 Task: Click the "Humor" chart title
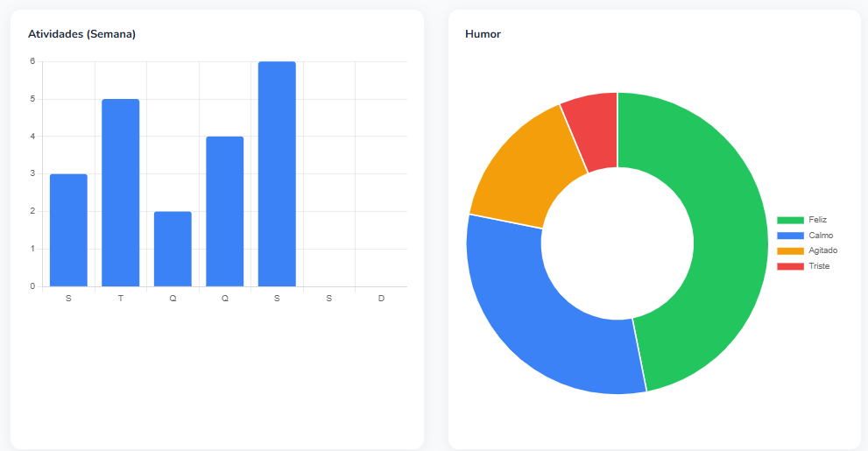pos(483,34)
